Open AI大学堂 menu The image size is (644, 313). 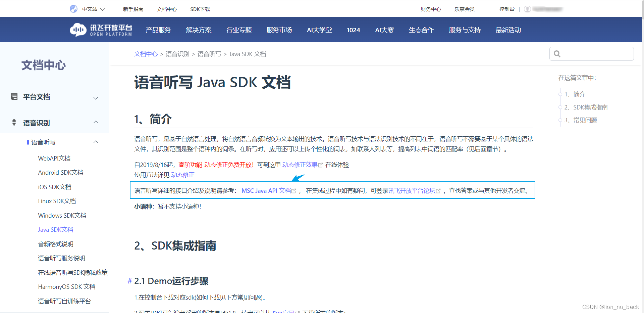click(x=319, y=30)
